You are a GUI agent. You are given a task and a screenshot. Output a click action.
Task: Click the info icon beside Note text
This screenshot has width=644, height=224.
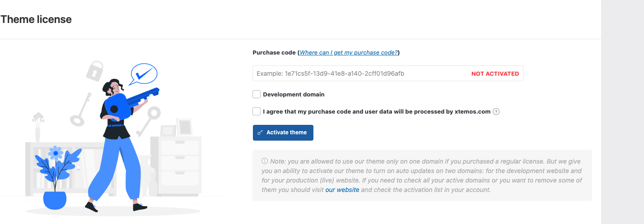tap(265, 161)
